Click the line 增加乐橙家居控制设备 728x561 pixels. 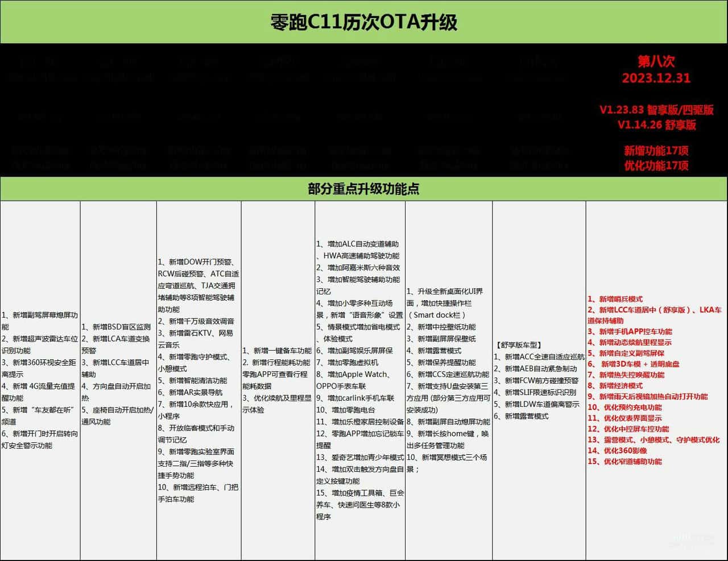[x=360, y=422]
